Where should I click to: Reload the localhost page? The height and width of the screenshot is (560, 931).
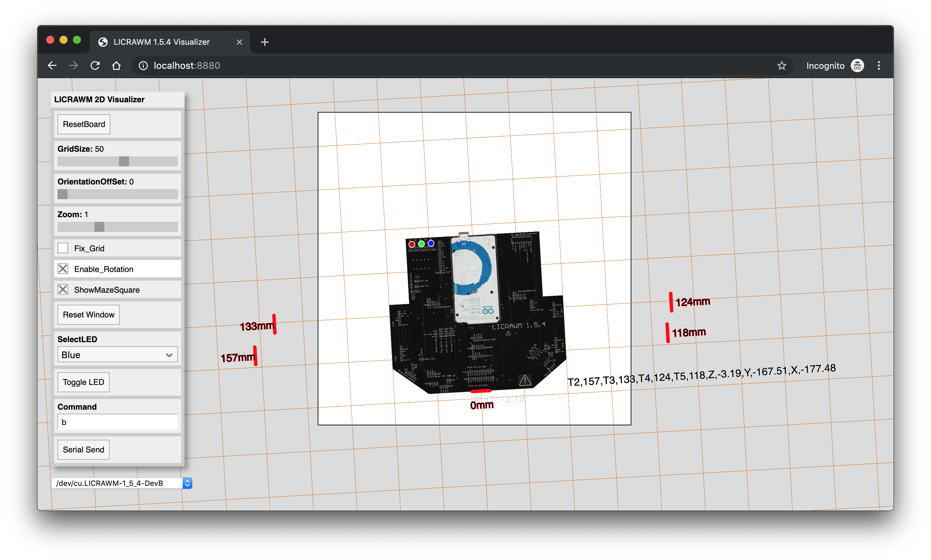point(95,66)
